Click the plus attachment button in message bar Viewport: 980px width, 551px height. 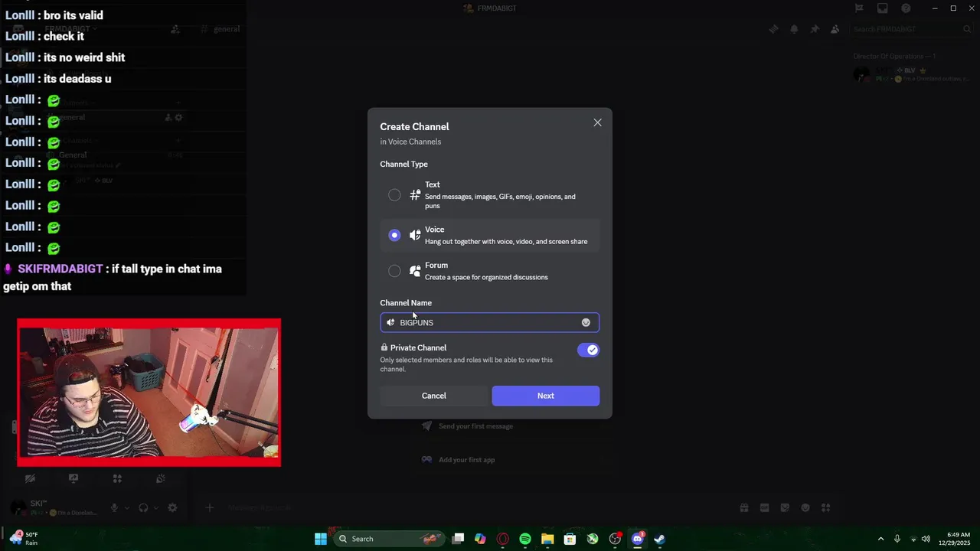209,507
